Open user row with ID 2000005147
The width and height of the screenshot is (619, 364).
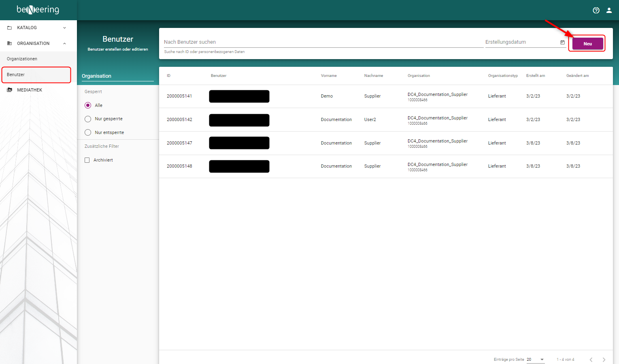(179, 143)
